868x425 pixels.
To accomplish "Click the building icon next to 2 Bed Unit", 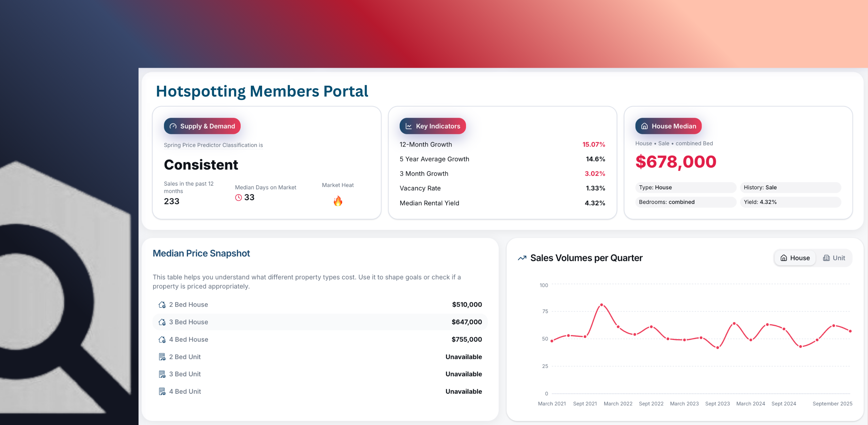I will point(162,357).
